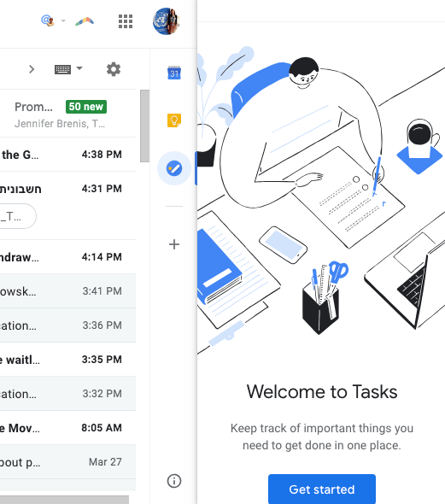This screenshot has width=445, height=504.
Task: Click the plus icon to get add-ons
Action: pos(174,244)
